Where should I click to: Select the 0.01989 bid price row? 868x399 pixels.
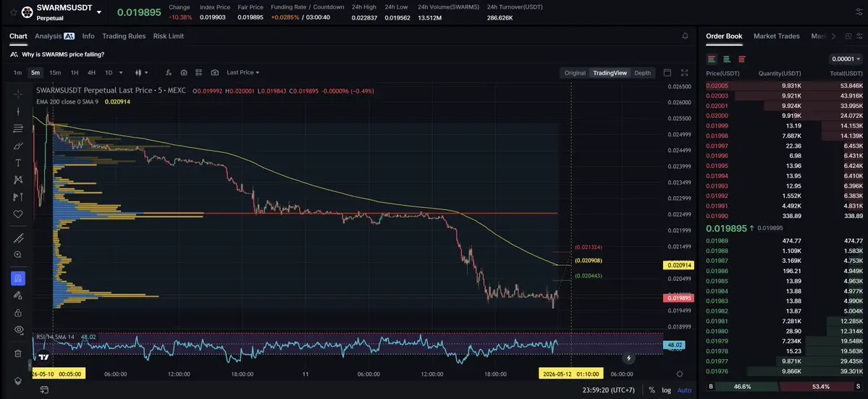[785, 240]
